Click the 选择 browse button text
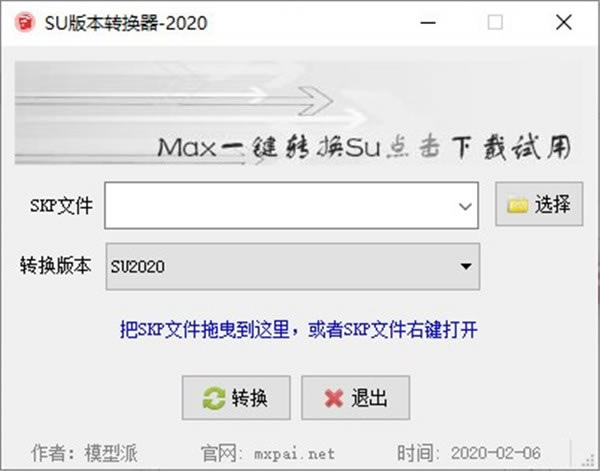 click(553, 204)
